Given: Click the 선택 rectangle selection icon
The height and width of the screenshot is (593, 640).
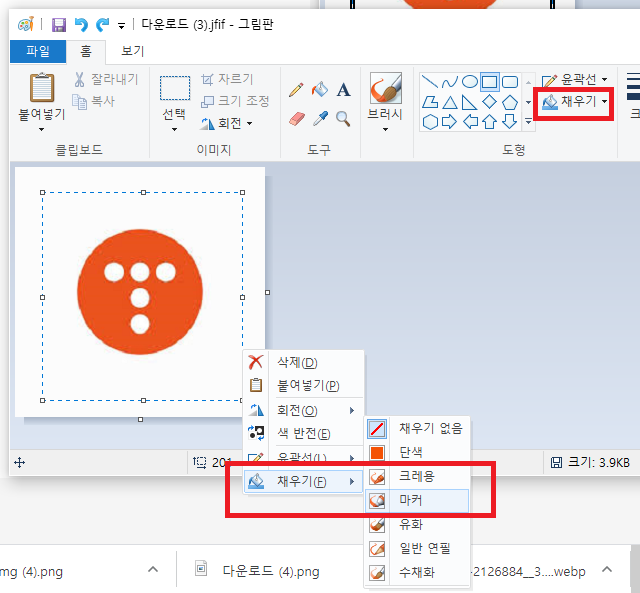Looking at the screenshot, I should (x=175, y=88).
